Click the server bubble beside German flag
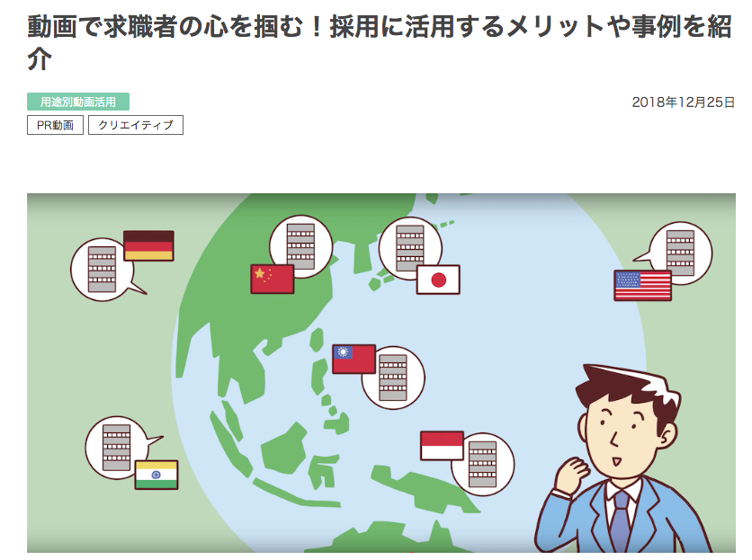Image resolution: width=752 pixels, height=560 pixels. click(x=103, y=270)
